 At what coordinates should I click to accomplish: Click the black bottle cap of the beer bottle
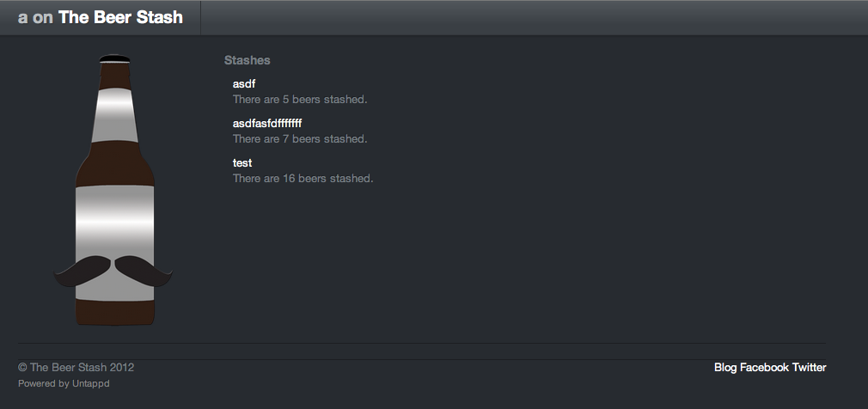114,58
